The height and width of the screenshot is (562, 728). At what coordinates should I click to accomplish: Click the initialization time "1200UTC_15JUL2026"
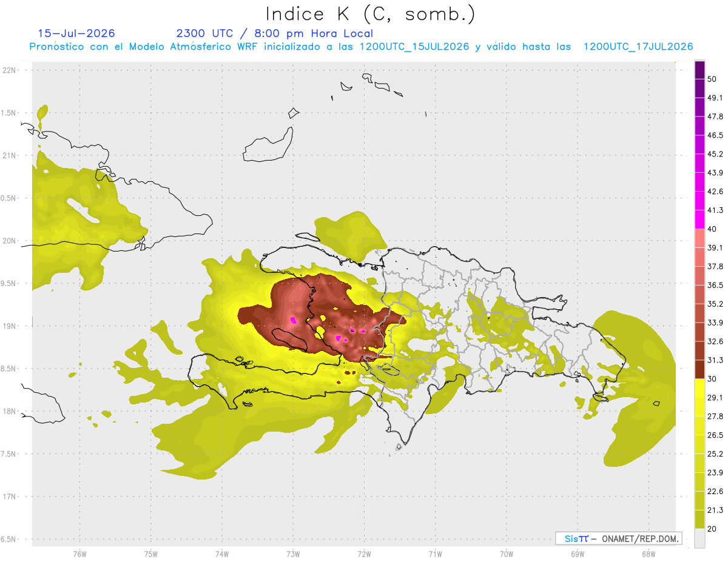414,46
